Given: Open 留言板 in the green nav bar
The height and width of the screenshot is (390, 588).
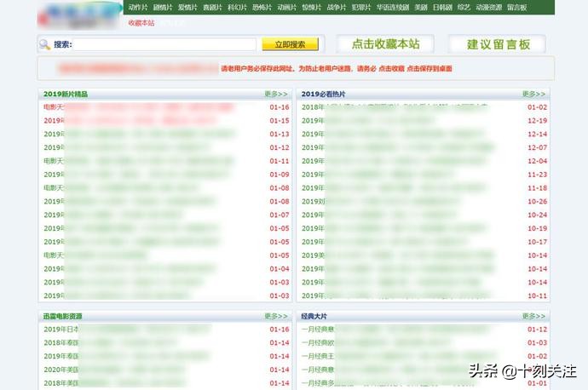Looking at the screenshot, I should coord(516,7).
